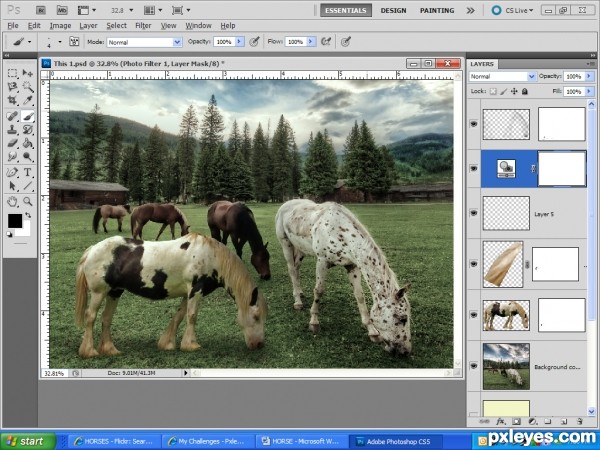
Task: Toggle Lock position
Action: click(x=514, y=91)
